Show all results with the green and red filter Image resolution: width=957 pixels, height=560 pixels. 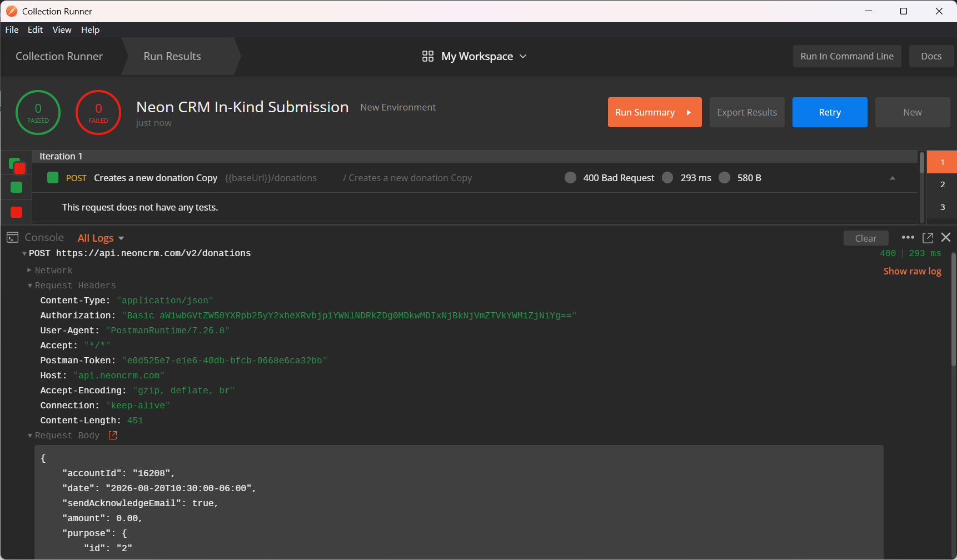(x=17, y=165)
